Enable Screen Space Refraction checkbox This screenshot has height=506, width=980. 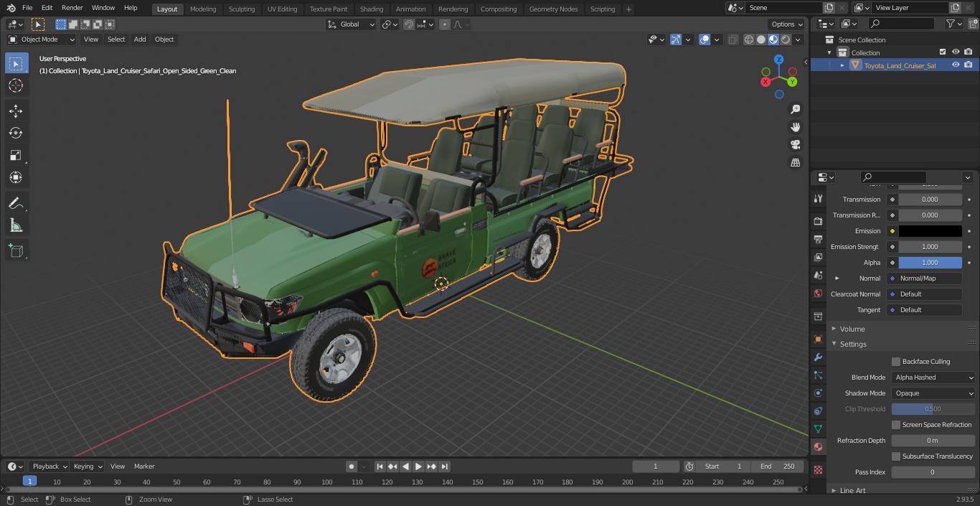pyautogui.click(x=896, y=425)
